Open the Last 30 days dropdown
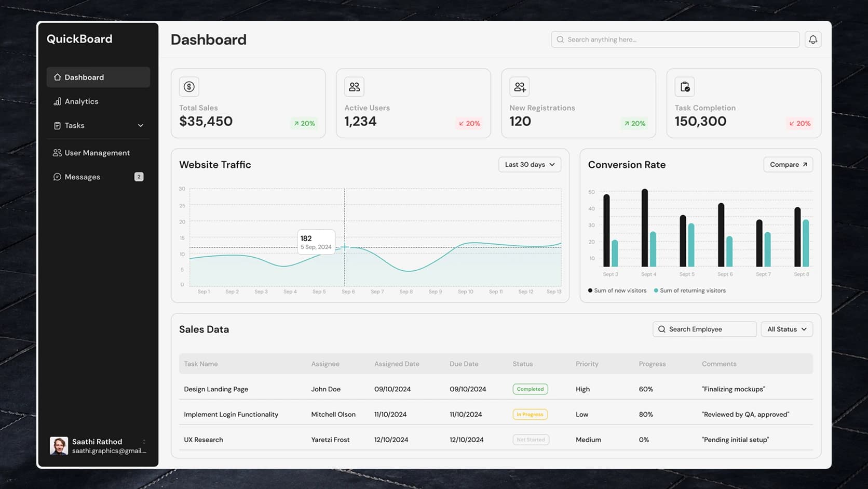Screen dimensions: 868x489 tap(530, 164)
